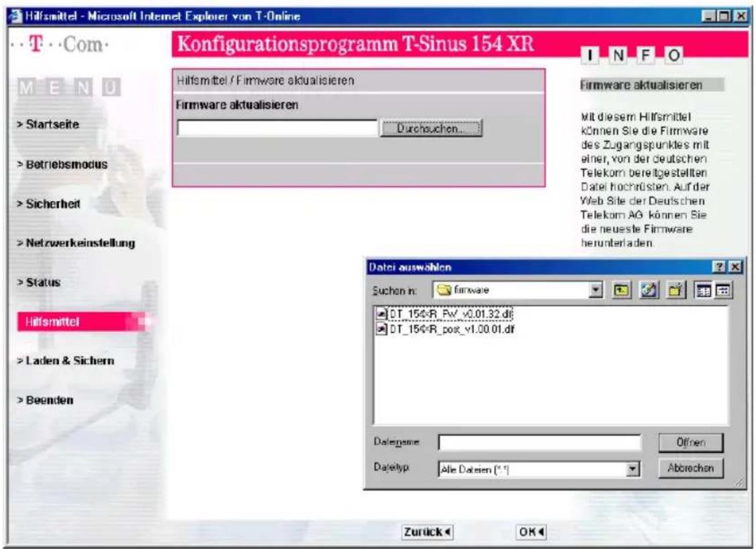Image resolution: width=756 pixels, height=549 pixels.
Task: Click the Alle Dateien file type text
Action: (475, 470)
